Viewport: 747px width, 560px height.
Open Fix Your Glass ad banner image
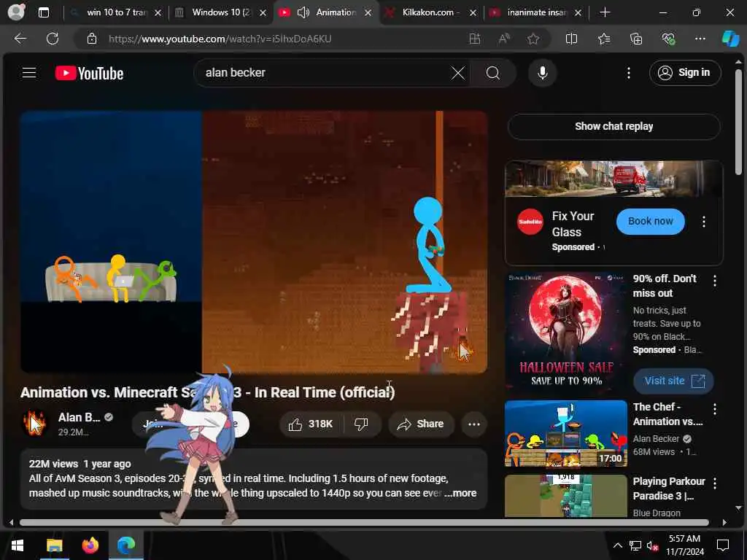[614, 179]
